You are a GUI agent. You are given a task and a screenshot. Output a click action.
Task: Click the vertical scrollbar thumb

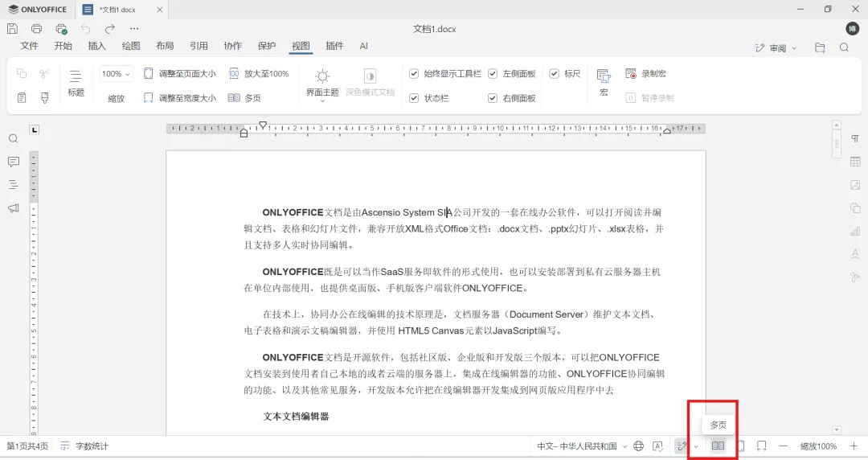point(837,143)
